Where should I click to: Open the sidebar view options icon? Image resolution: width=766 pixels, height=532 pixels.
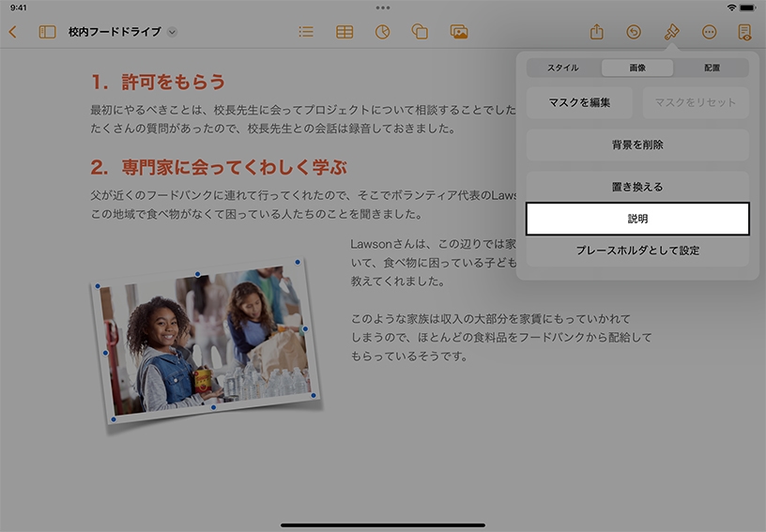coord(47,32)
